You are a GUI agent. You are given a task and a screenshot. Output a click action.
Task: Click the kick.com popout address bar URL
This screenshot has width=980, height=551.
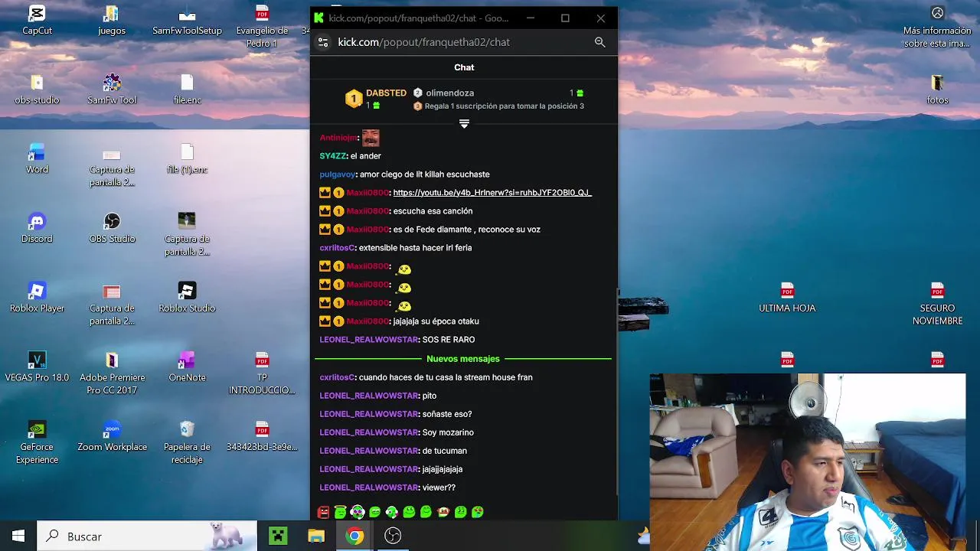(x=423, y=42)
